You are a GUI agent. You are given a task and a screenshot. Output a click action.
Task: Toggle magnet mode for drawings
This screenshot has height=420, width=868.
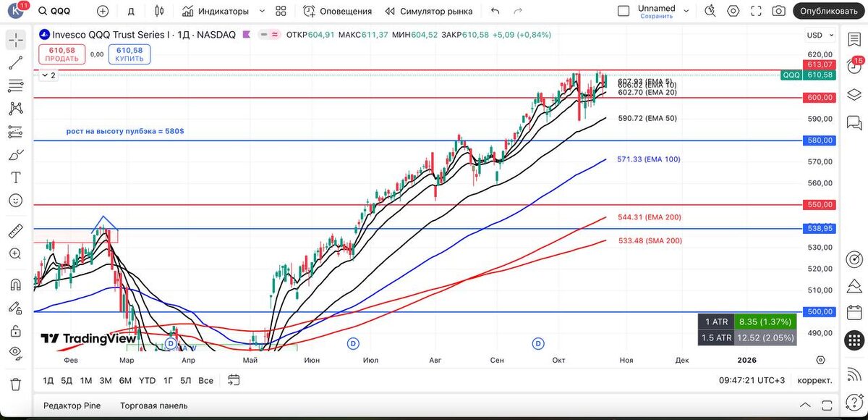click(x=15, y=285)
